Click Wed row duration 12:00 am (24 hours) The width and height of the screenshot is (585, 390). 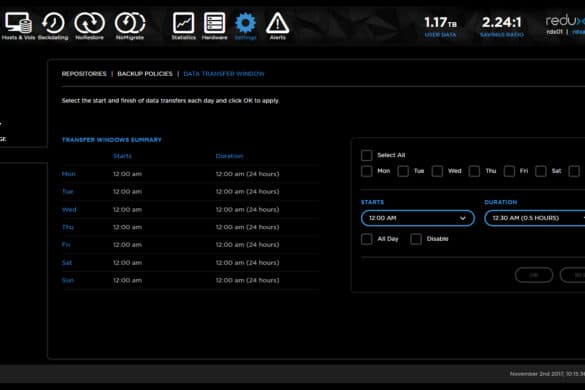247,210
